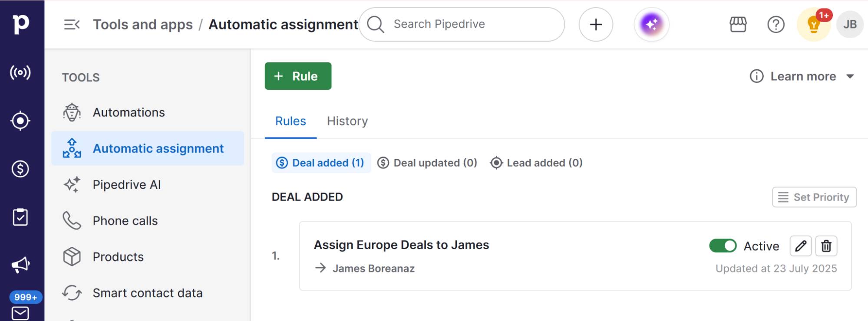This screenshot has width=868, height=321.
Task: Open Activities checklist icon in navbar
Action: [20, 217]
